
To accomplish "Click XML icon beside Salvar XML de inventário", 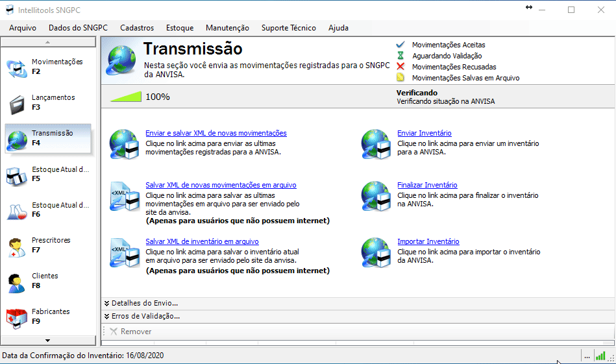I will (125, 252).
